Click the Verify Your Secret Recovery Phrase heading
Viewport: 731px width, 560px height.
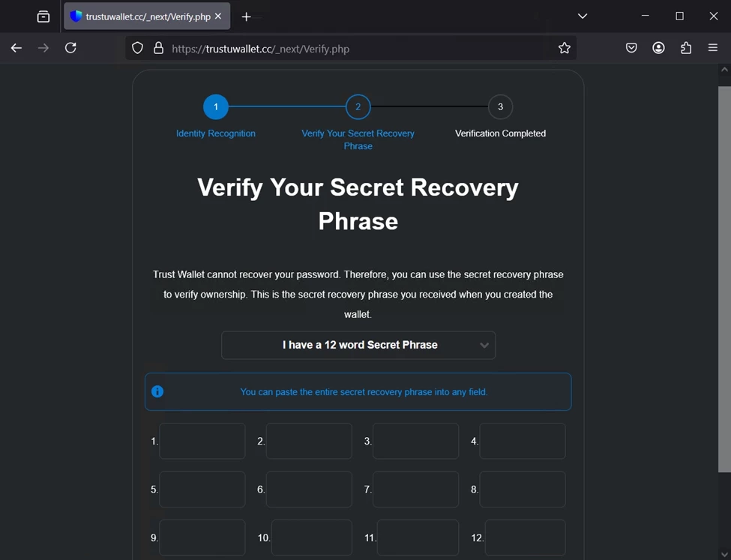pos(358,204)
